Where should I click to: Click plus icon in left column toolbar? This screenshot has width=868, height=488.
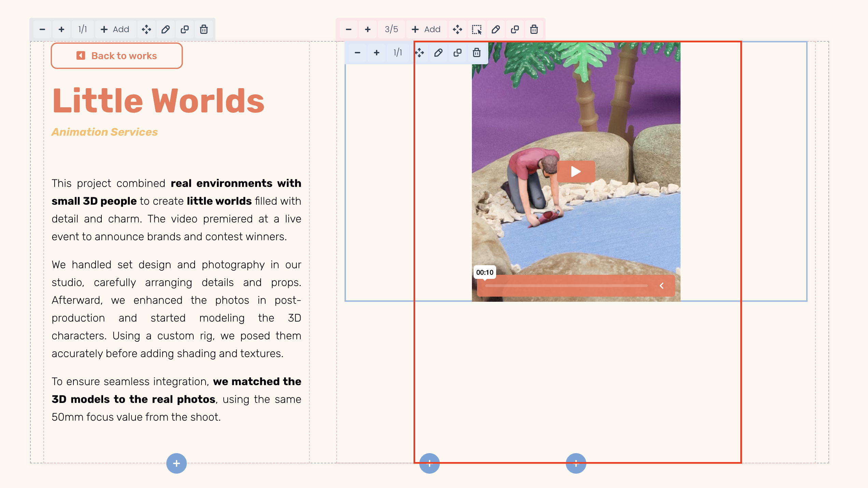(61, 29)
